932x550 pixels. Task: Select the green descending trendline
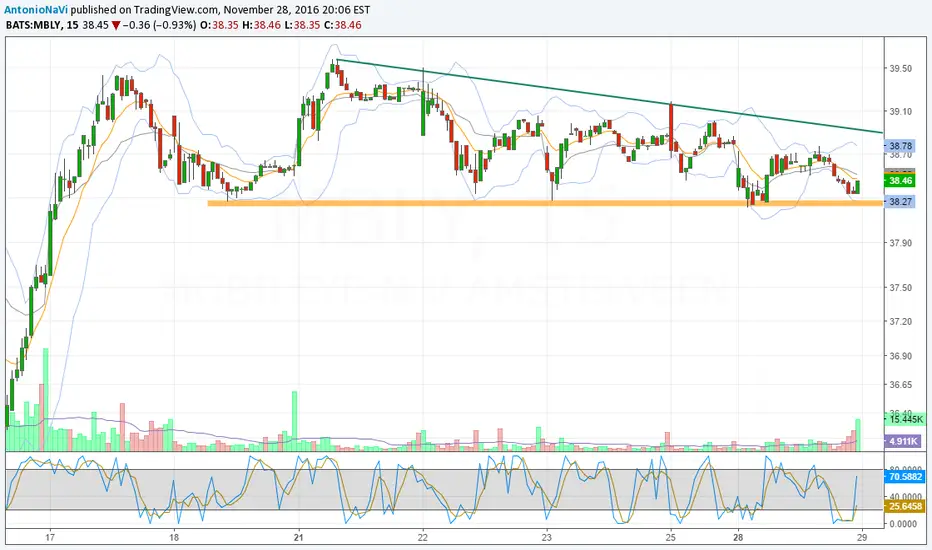[609, 96]
